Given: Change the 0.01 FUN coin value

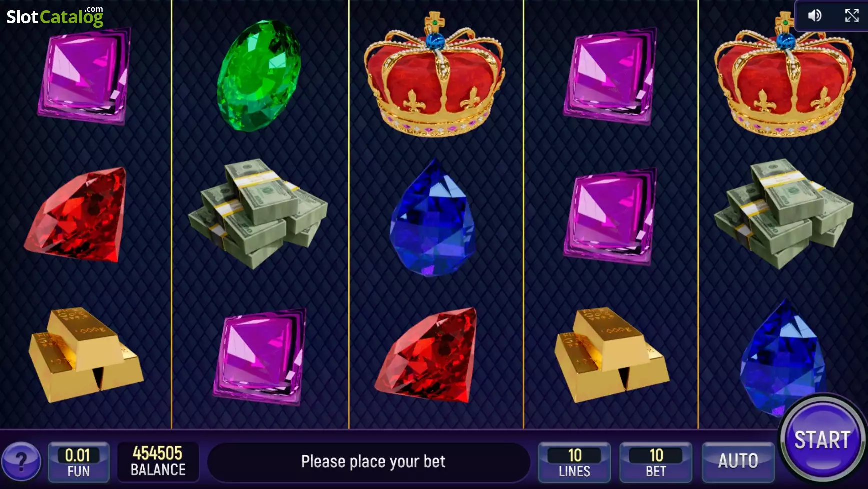Looking at the screenshot, I should coord(78,462).
